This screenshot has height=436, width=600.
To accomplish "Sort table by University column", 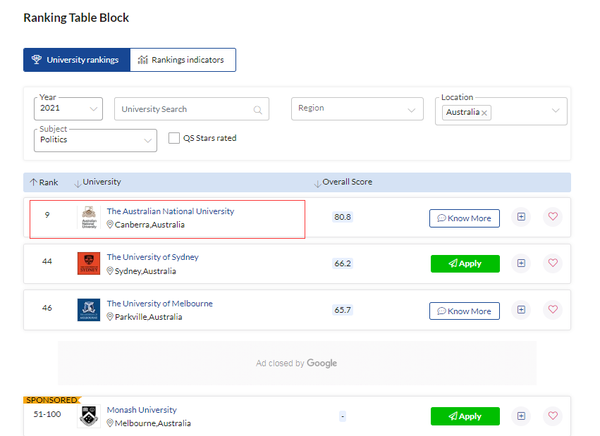I will click(x=98, y=182).
